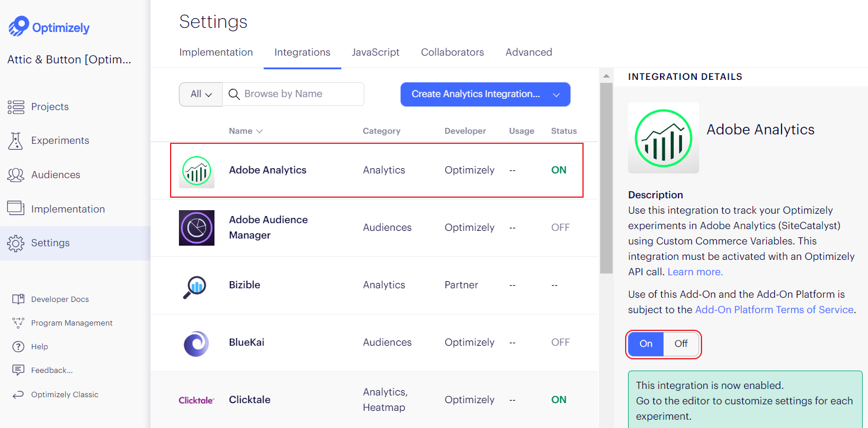This screenshot has width=868, height=428.
Task: Open Add-On Platform Terms of Service link
Action: pyautogui.click(x=774, y=310)
